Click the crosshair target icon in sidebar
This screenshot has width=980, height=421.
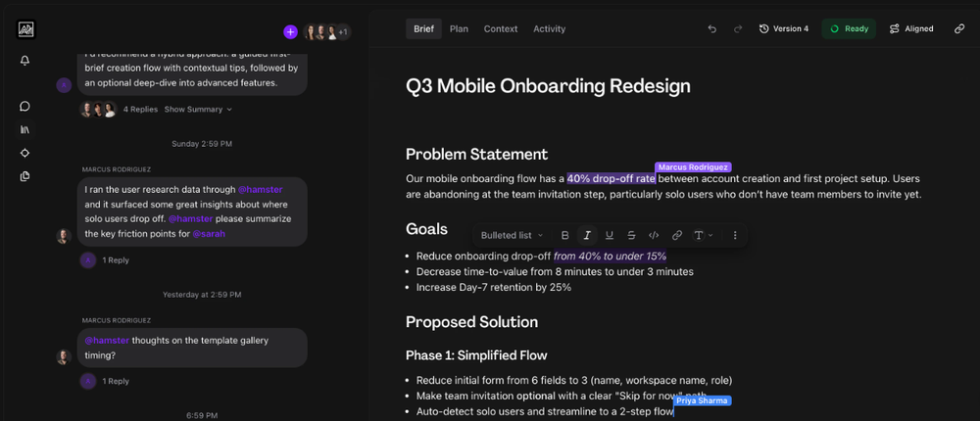[25, 153]
